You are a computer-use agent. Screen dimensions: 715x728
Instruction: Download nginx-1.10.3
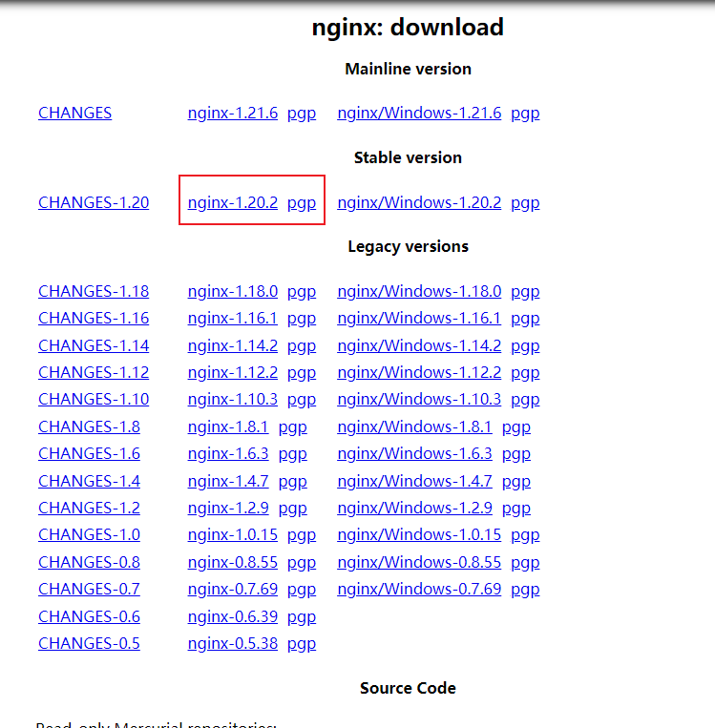(232, 399)
